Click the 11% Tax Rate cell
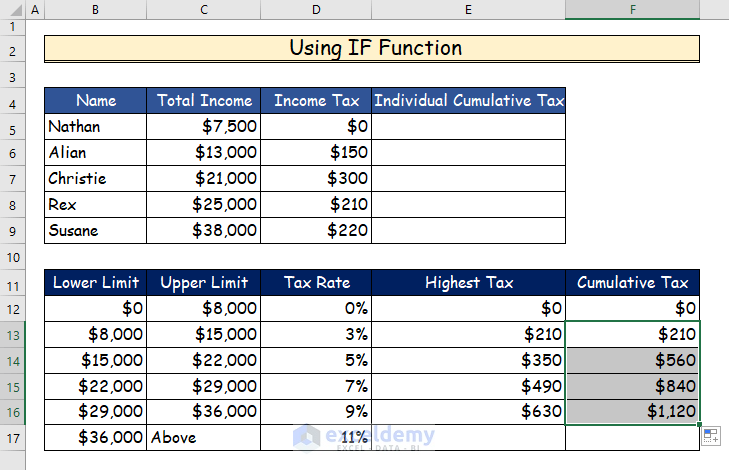The height and width of the screenshot is (470, 729). [316, 438]
